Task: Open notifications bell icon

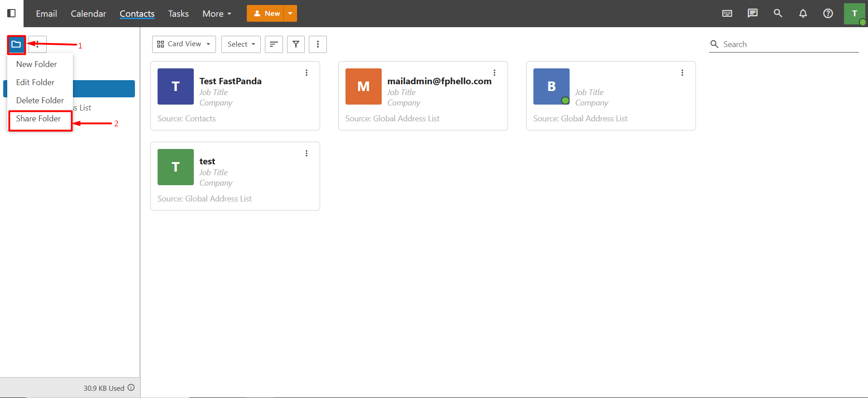Action: tap(803, 14)
